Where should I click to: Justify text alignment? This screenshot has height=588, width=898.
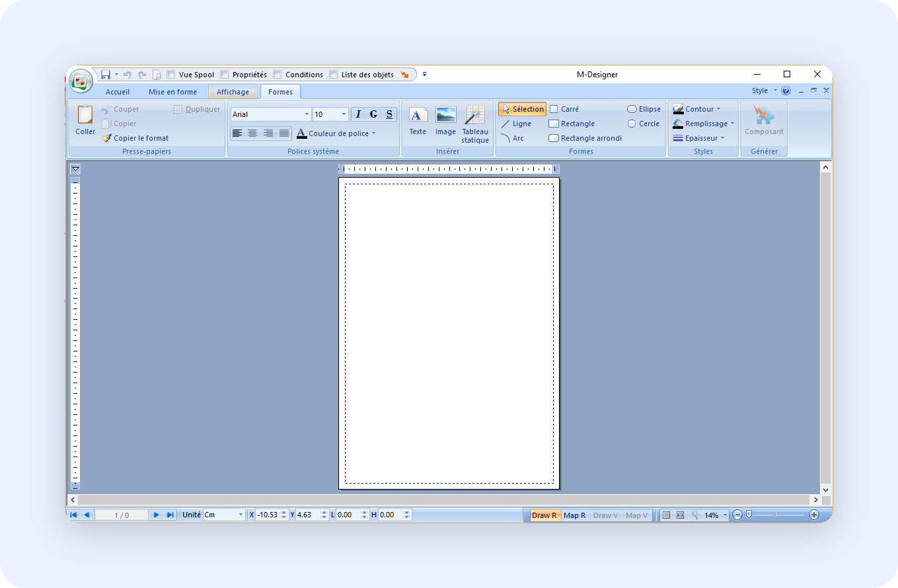pos(284,133)
